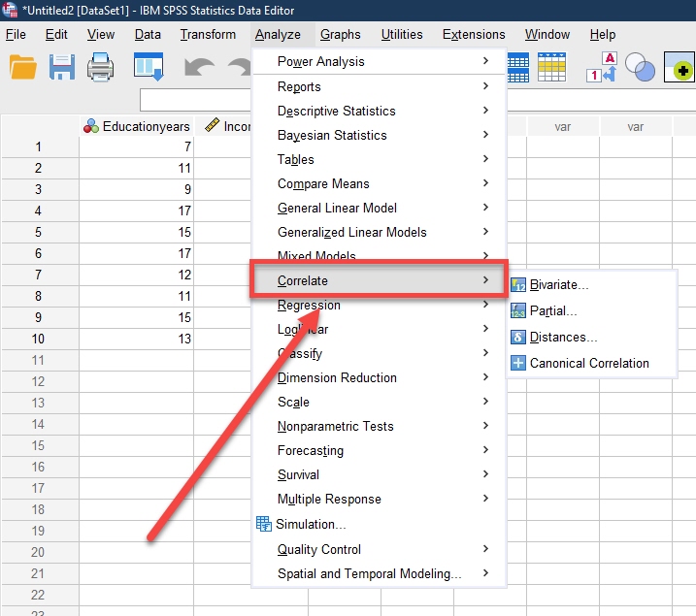The image size is (696, 616).
Task: Select row number 6 header
Action: pos(39,253)
